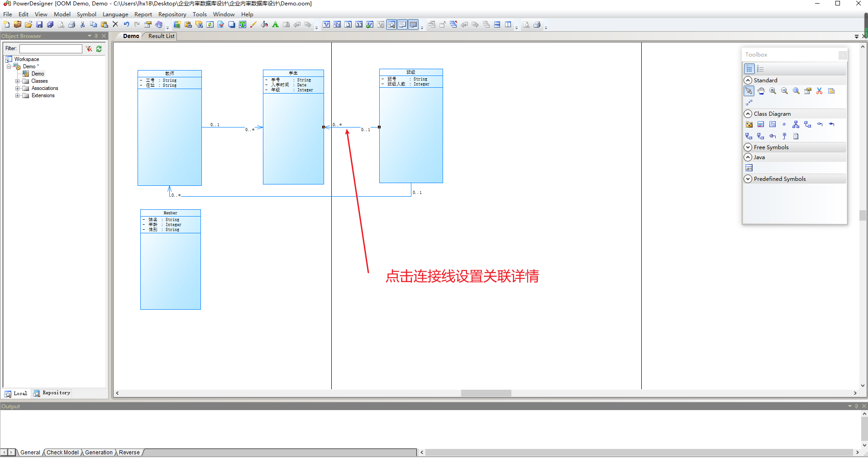Screen dimensions: 868x458
Task: Select the Package tool under Class Diagram
Action: click(749, 124)
